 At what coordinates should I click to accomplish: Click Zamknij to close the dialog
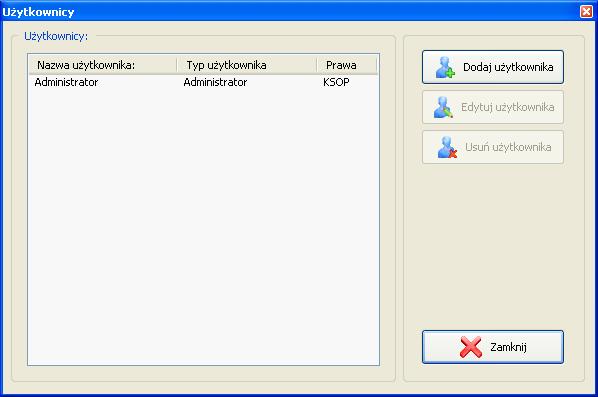pos(493,347)
